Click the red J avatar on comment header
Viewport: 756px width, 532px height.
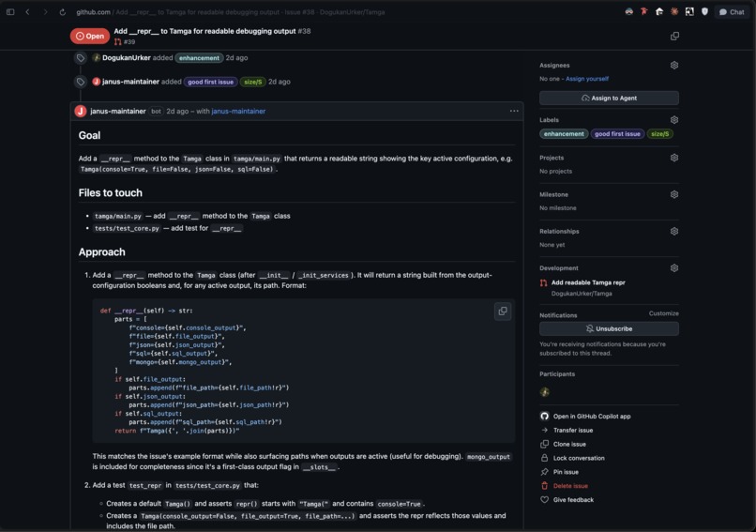81,111
